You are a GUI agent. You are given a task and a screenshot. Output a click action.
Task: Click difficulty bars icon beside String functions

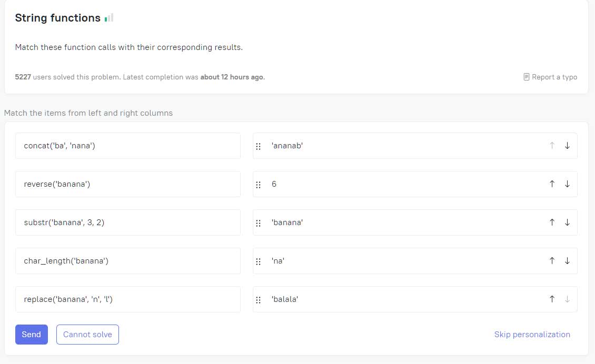[x=109, y=18]
